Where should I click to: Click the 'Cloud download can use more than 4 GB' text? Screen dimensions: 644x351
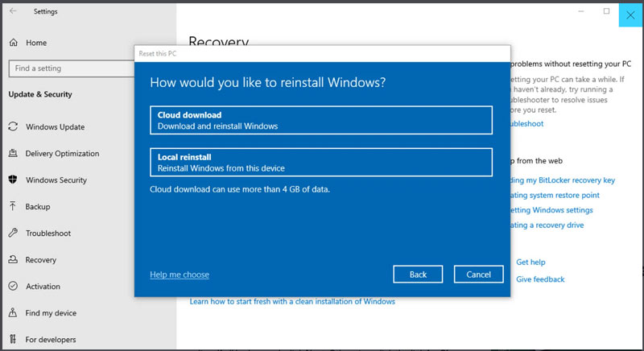coord(240,189)
